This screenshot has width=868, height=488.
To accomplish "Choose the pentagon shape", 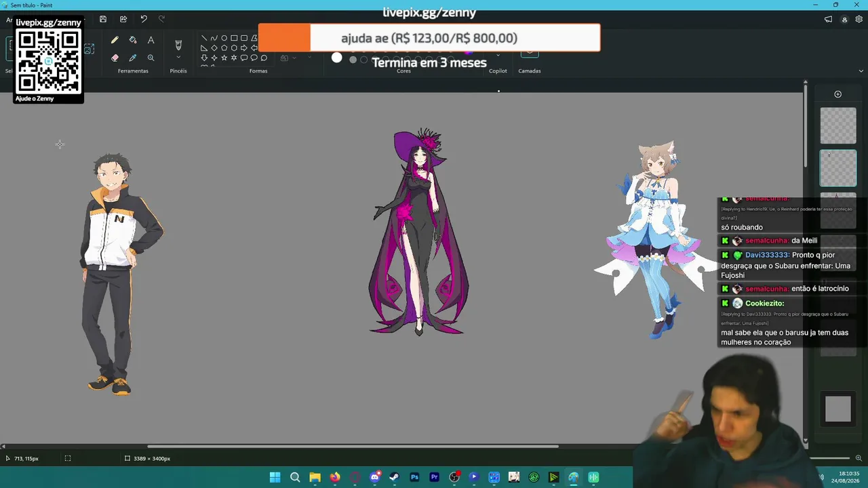I will click(x=224, y=48).
